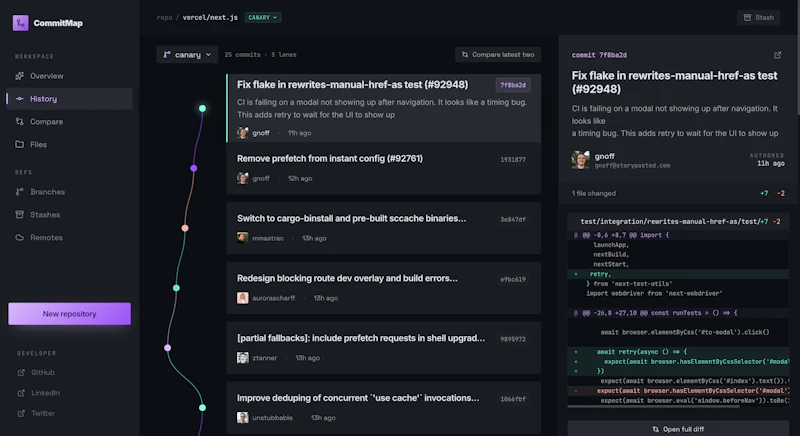Open the Files sidebar item
Image resolution: width=800 pixels, height=436 pixels.
tap(70, 144)
